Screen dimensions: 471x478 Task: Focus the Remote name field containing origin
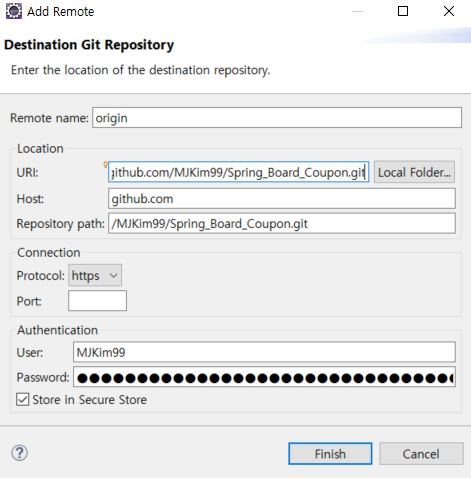(x=277, y=118)
